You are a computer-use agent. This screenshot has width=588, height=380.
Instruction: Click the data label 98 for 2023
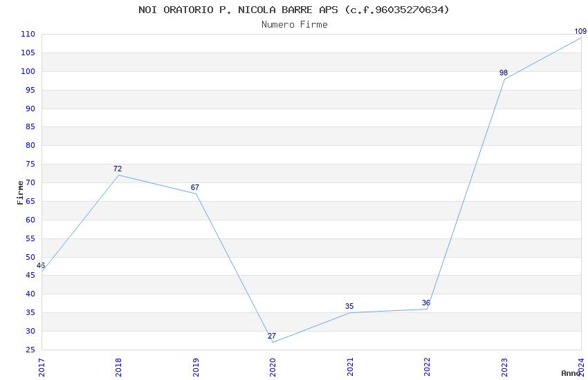click(503, 73)
